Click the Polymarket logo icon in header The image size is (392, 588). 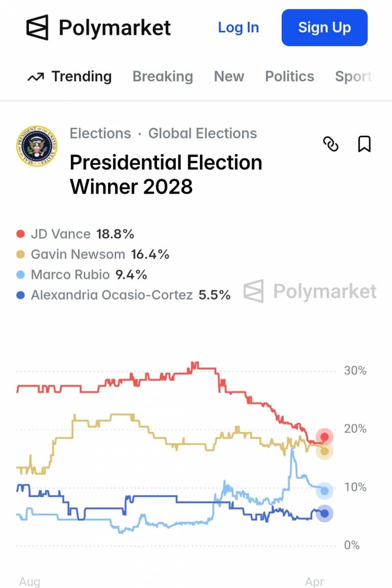[37, 27]
